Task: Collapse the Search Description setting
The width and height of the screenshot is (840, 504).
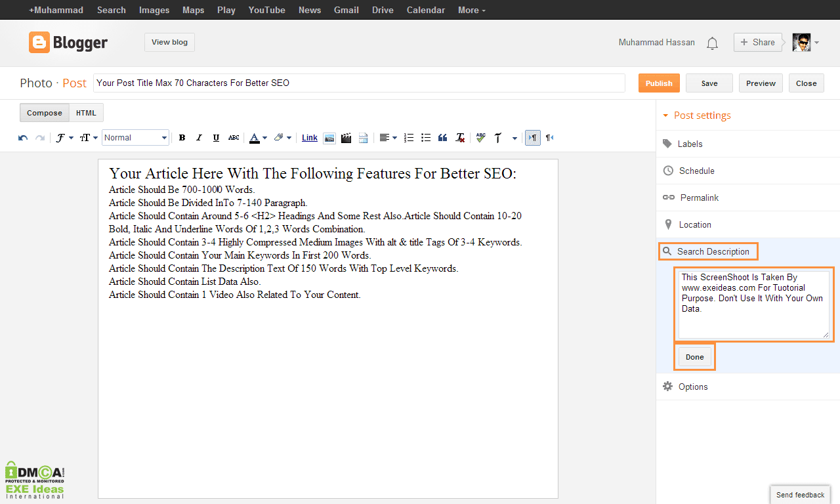Action: pos(708,251)
